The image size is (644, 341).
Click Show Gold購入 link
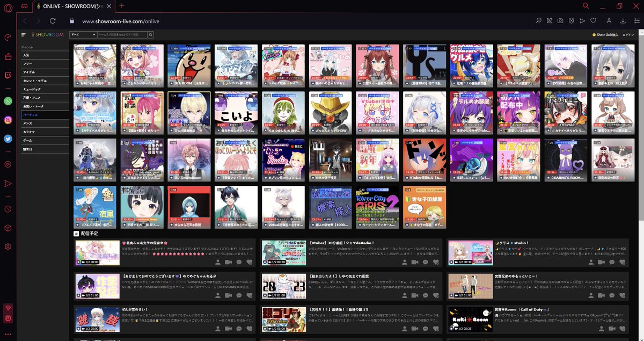click(x=605, y=34)
